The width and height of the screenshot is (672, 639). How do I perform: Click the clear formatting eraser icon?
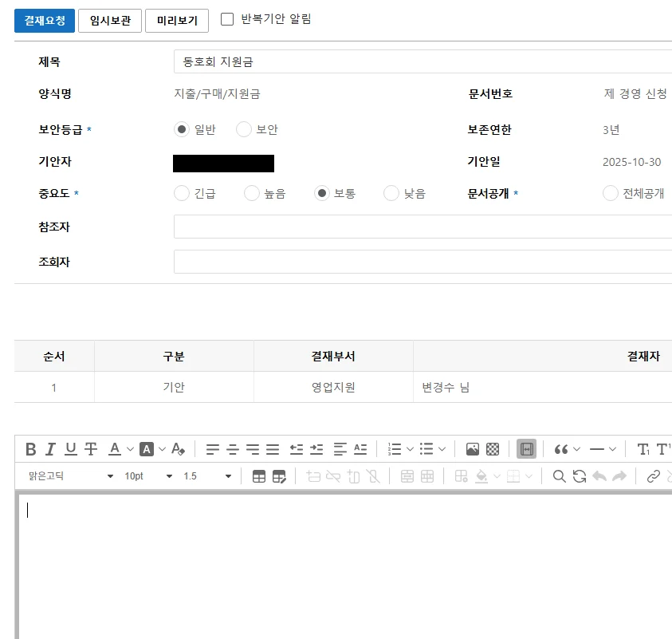pos(179,449)
